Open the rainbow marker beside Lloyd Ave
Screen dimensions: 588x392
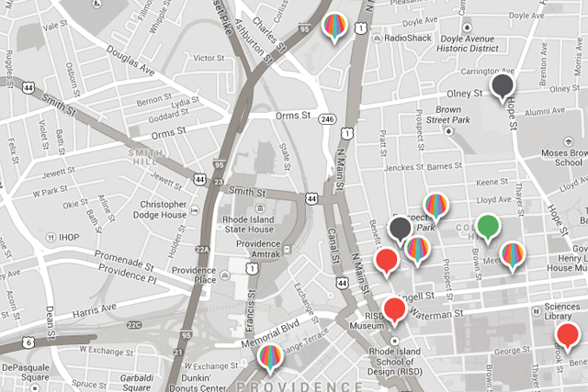[x=435, y=207]
